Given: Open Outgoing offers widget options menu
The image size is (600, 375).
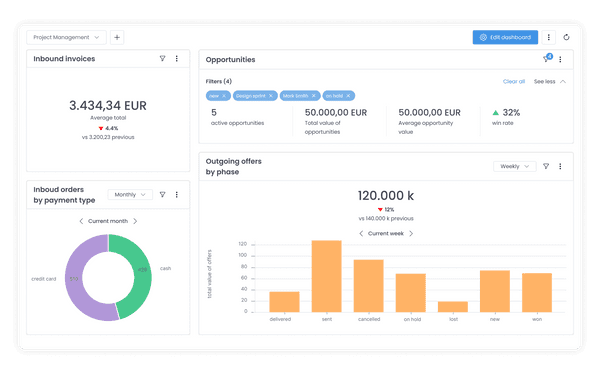Looking at the screenshot, I should pos(560,166).
